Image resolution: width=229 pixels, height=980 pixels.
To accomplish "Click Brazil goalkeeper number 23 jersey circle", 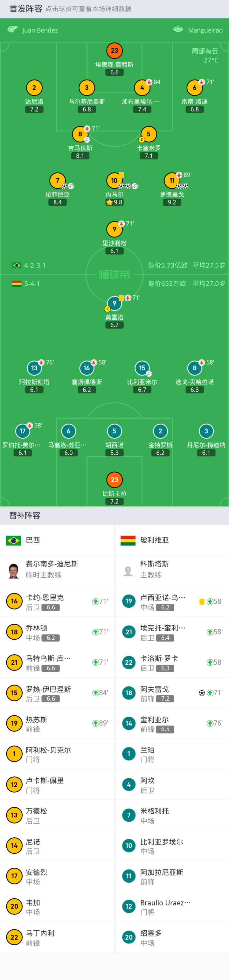I will click(x=114, y=51).
